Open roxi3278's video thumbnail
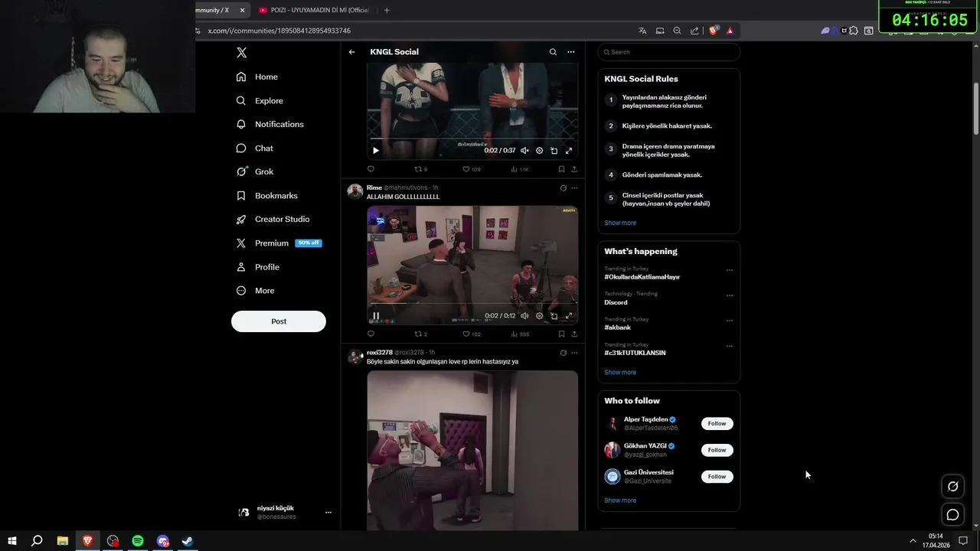The height and width of the screenshot is (551, 980). (472, 451)
